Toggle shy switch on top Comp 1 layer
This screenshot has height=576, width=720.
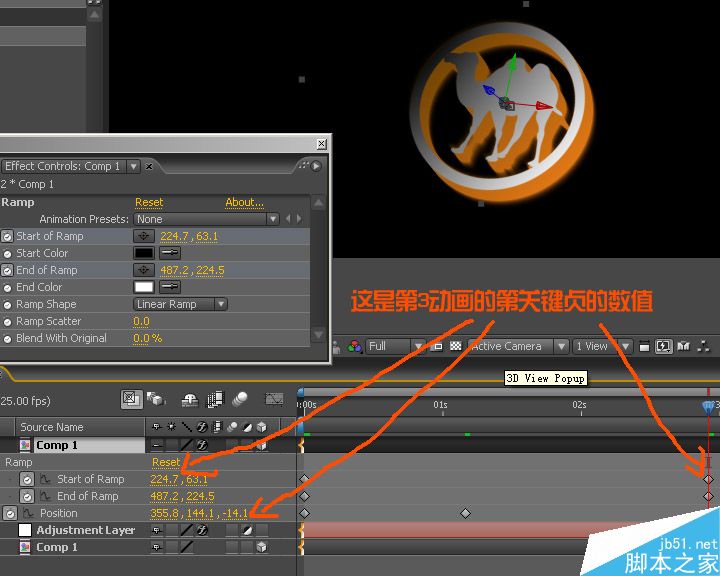coord(157,445)
